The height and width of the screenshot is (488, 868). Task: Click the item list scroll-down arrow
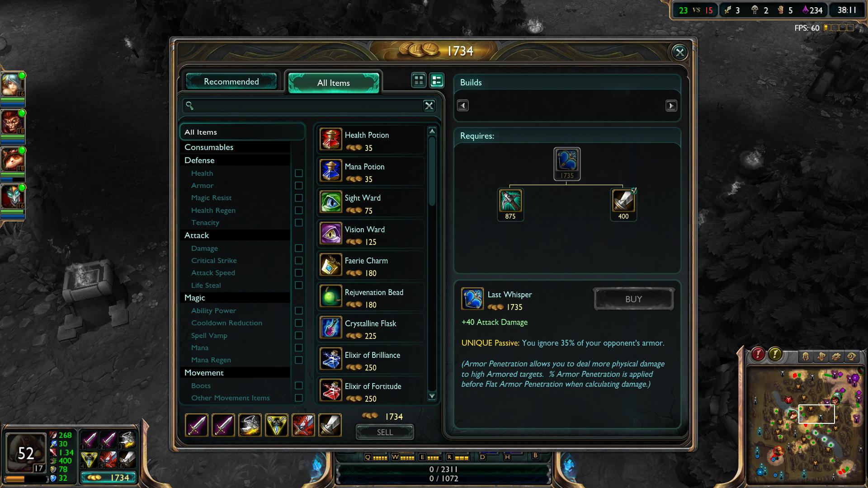(432, 396)
